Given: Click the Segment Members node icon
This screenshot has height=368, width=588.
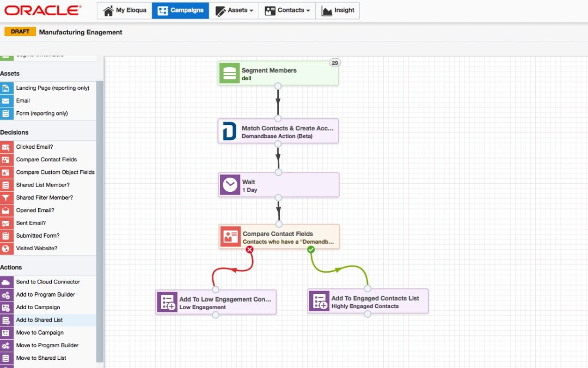Looking at the screenshot, I should [229, 73].
